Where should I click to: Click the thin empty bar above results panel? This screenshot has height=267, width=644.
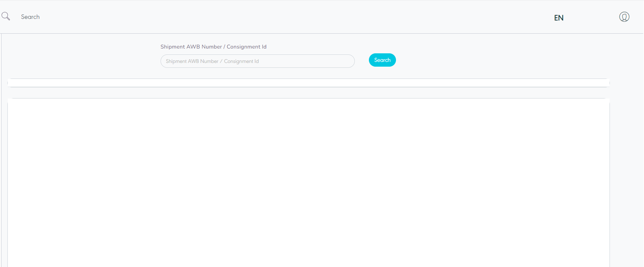click(308, 83)
